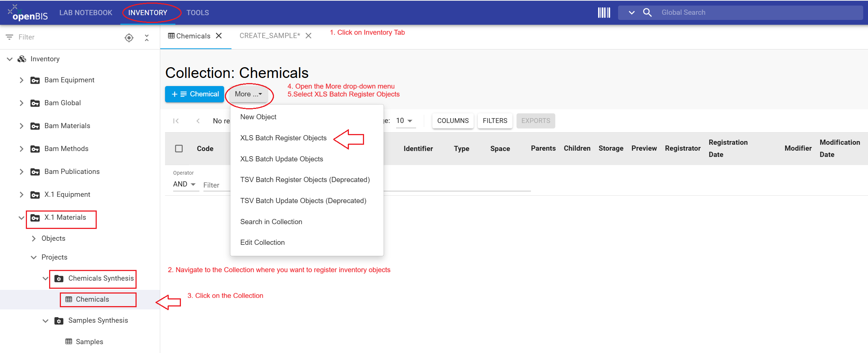Switch to the CREATE_SAMPLE* tab
Image resolution: width=868 pixels, height=353 pixels.
tap(270, 36)
